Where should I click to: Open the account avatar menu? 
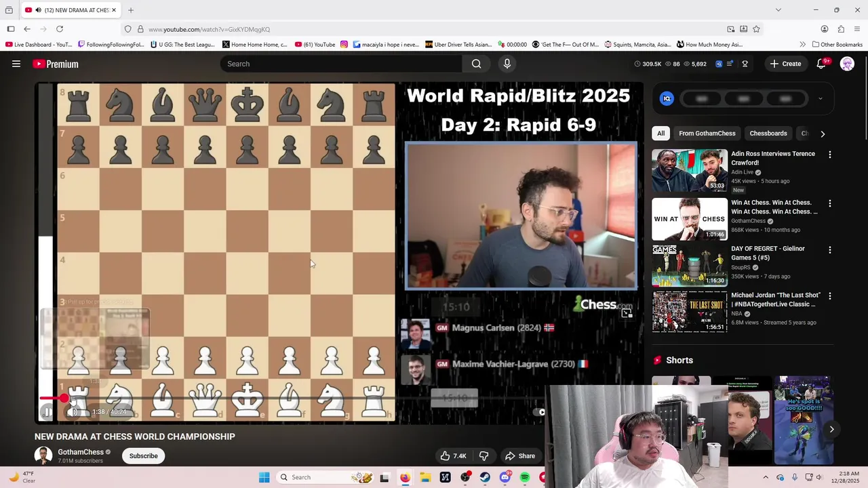coord(847,64)
